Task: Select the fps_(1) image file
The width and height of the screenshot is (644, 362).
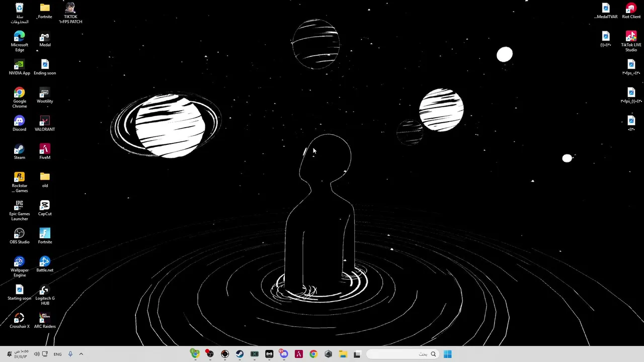Action: pos(631,96)
